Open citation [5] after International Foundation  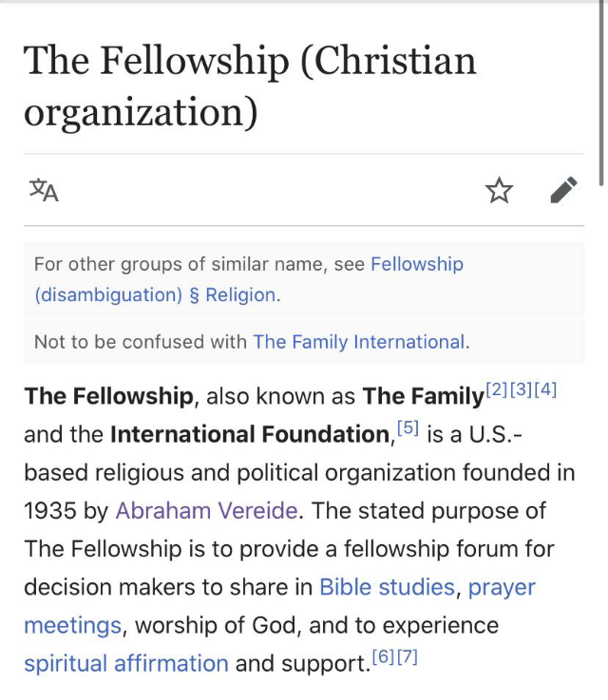click(x=408, y=428)
